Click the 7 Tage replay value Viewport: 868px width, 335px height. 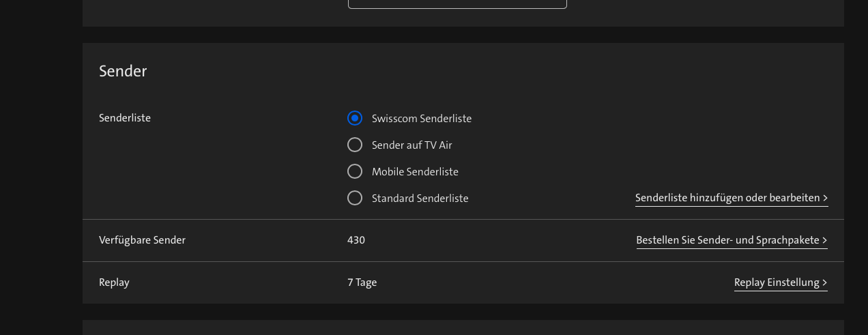click(x=362, y=282)
